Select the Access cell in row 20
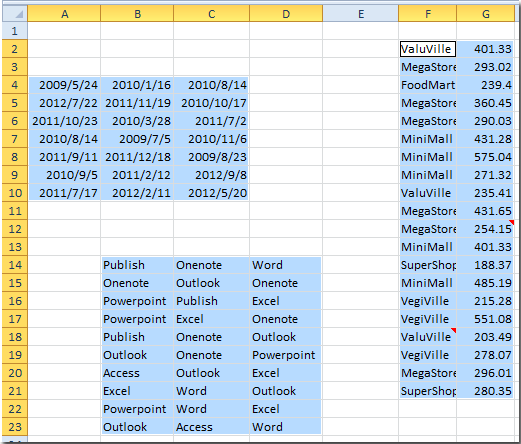 tap(137, 373)
